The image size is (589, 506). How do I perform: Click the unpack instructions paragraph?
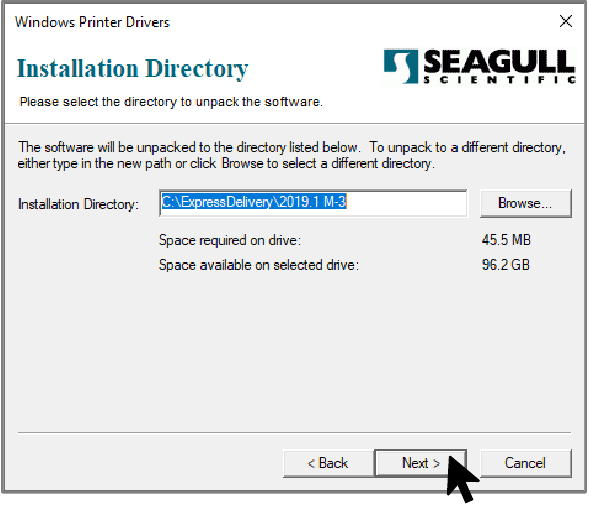291,155
